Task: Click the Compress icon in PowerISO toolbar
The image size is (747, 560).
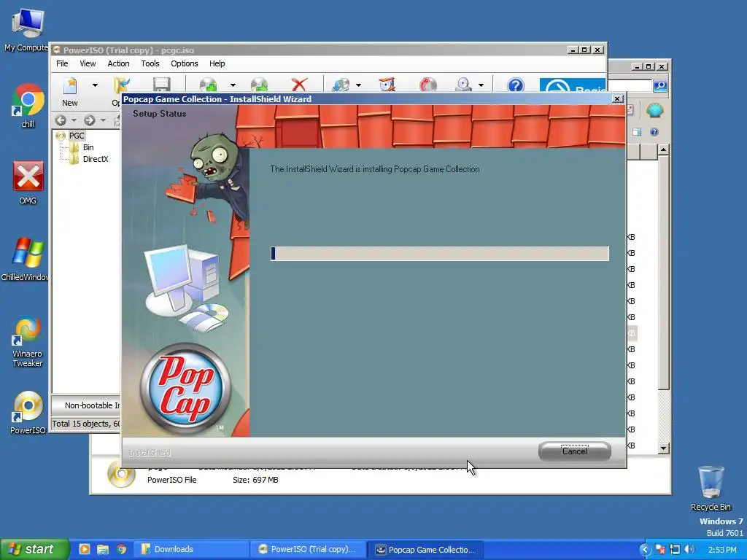Action: [387, 85]
